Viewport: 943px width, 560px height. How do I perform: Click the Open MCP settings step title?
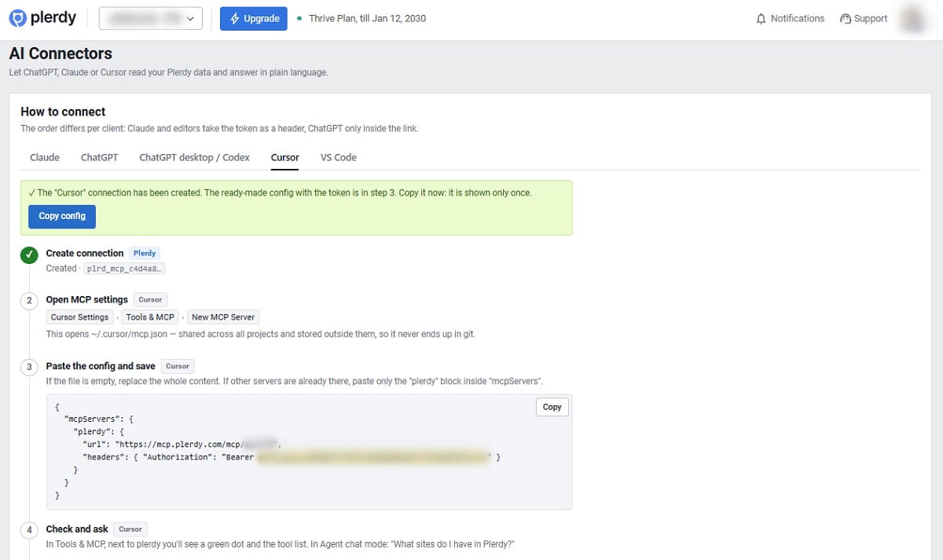coord(87,299)
